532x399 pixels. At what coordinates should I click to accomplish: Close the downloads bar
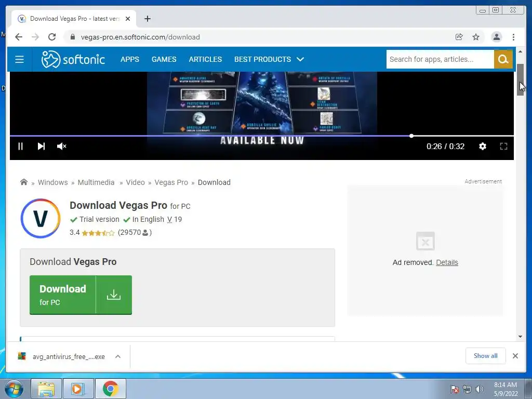(x=515, y=356)
